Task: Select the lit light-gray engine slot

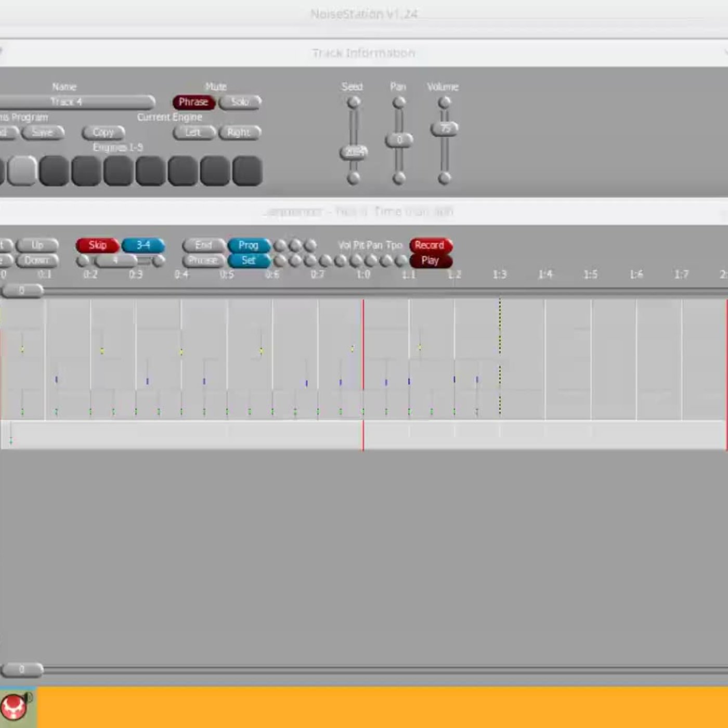Action: click(x=22, y=171)
